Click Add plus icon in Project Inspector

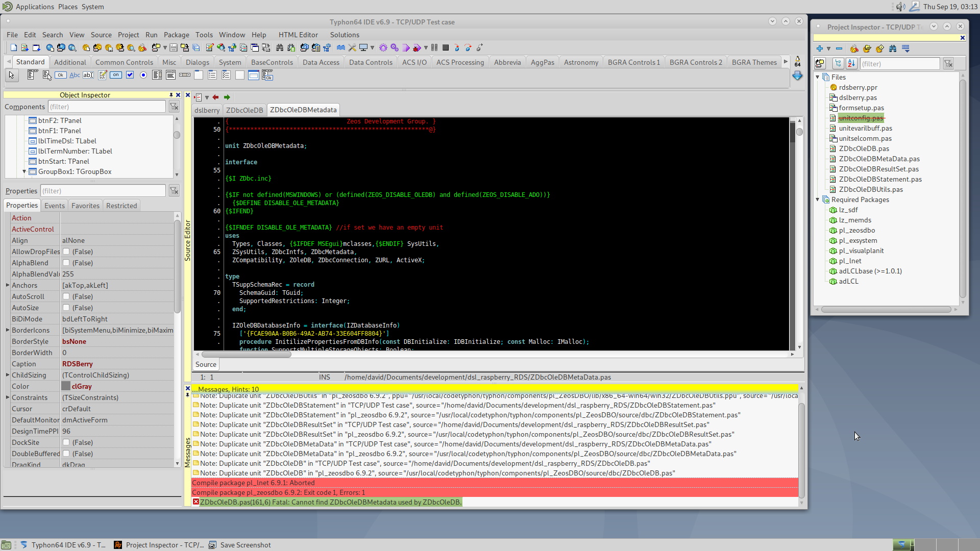[820, 49]
